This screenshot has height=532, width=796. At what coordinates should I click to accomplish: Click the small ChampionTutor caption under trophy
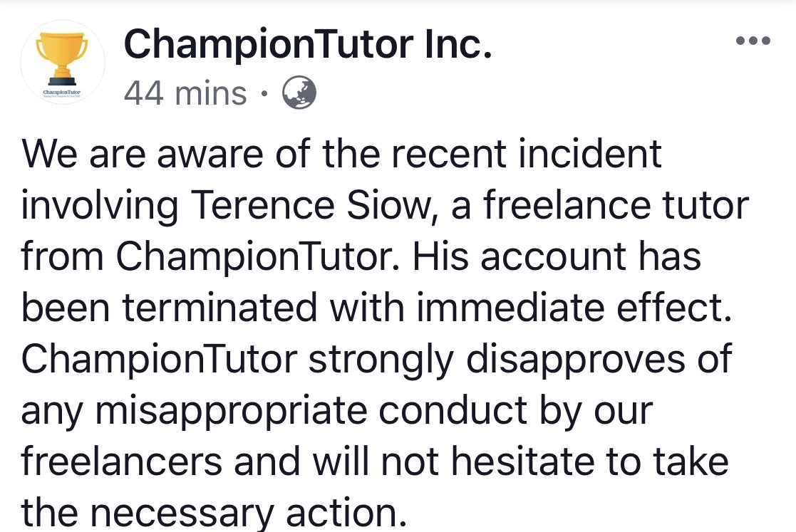[62, 93]
